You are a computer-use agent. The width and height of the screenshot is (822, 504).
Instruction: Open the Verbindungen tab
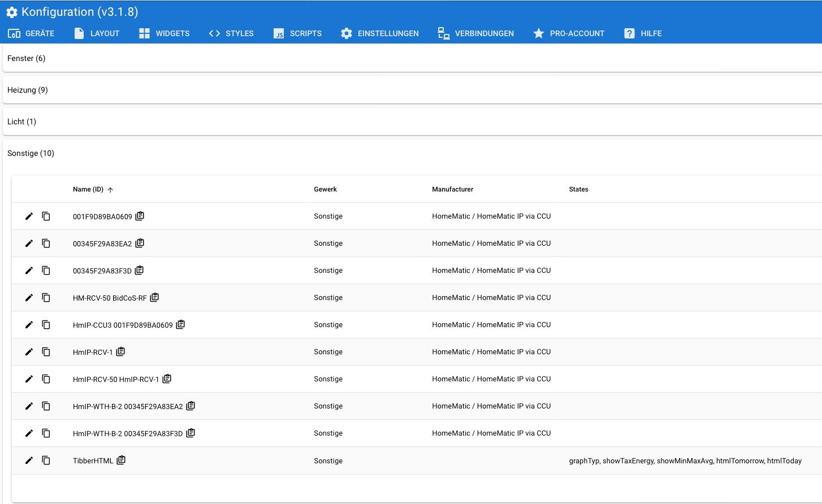(x=476, y=33)
